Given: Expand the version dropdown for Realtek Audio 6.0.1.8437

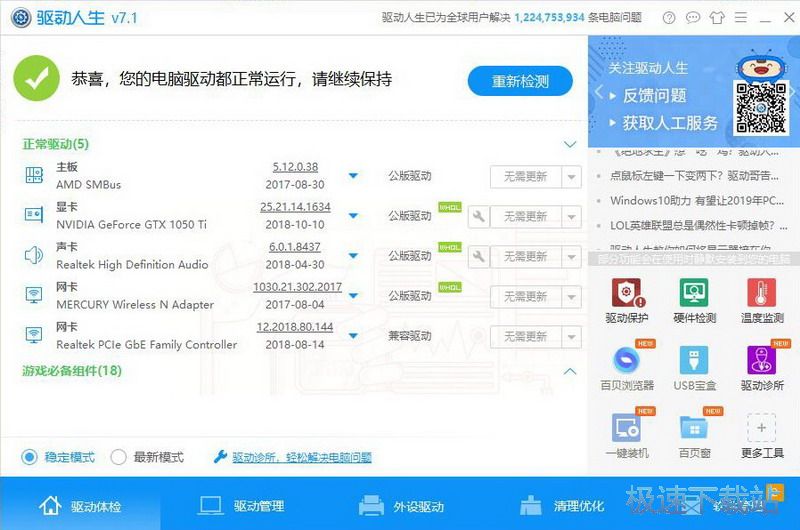Looking at the screenshot, I should tap(353, 256).
